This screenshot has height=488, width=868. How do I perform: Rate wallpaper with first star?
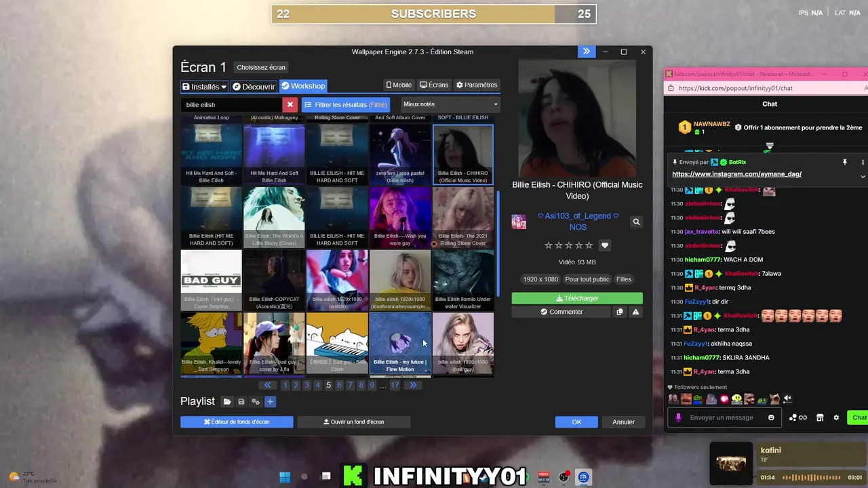(x=548, y=245)
